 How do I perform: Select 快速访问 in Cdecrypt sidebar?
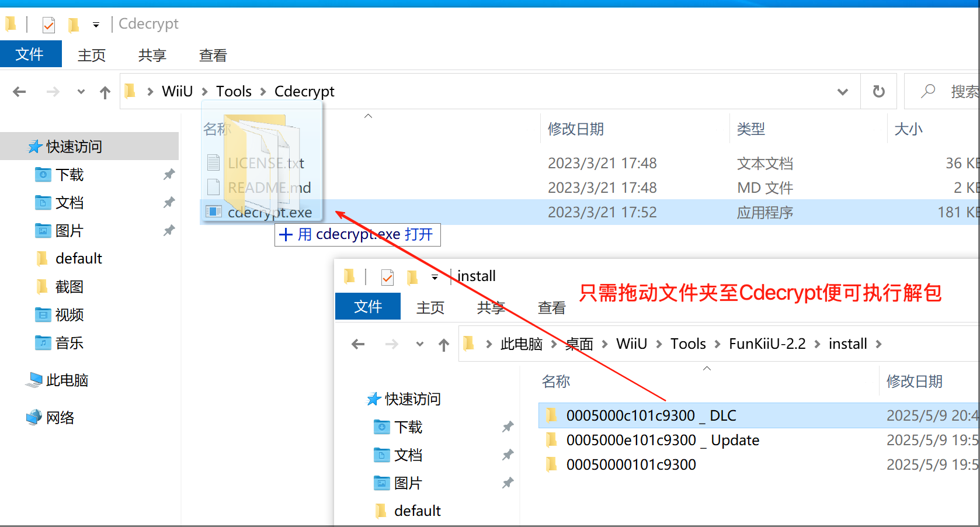(x=89, y=146)
